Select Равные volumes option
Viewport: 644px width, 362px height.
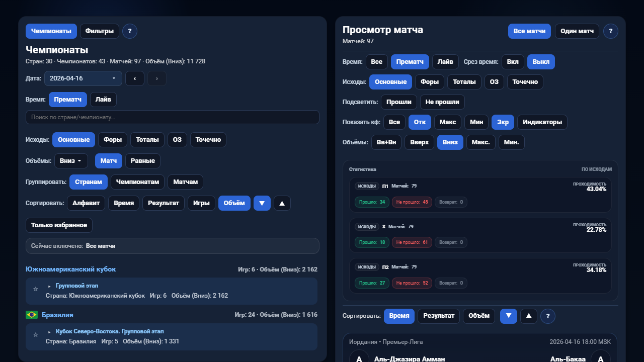tap(143, 161)
